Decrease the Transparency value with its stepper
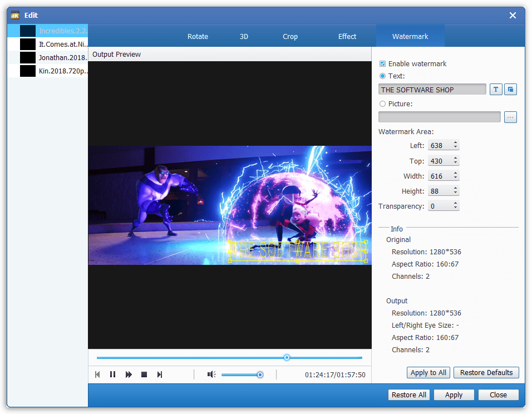 click(x=455, y=208)
